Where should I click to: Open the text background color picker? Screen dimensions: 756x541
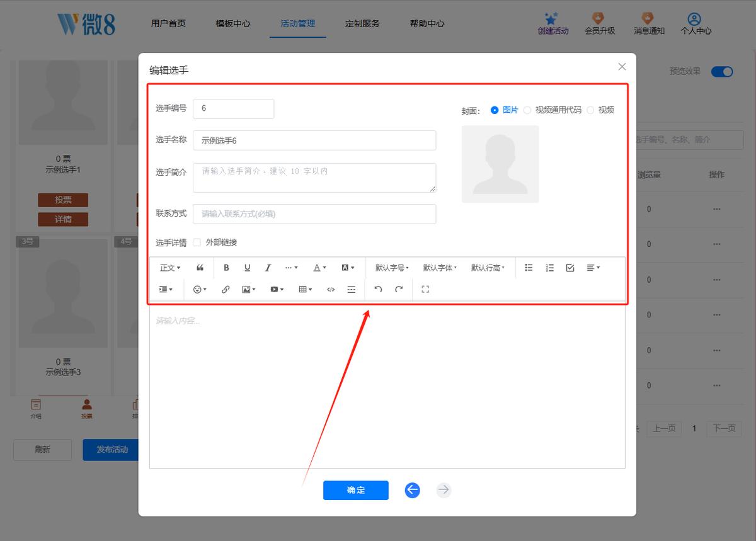click(348, 268)
